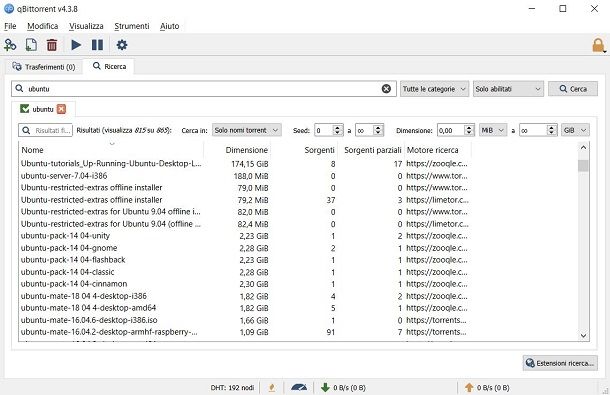610x395 pixels.
Task: Lock the interface padlock icon
Action: (598, 46)
